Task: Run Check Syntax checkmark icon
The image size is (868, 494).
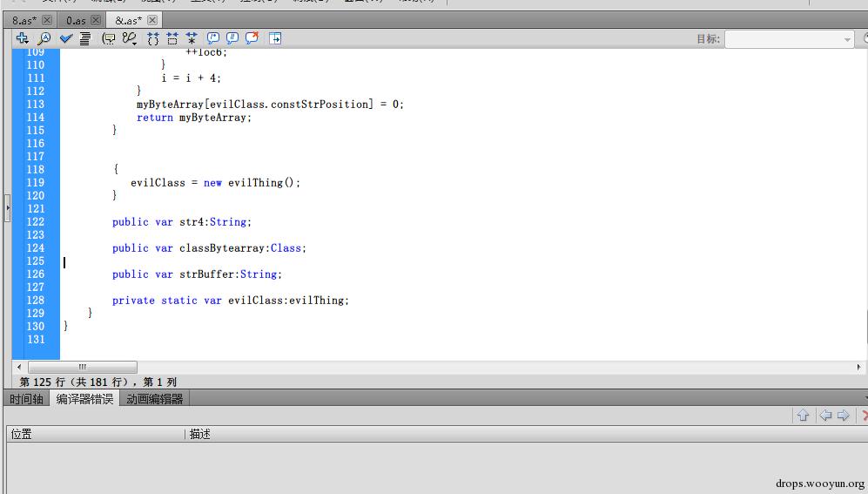Action: (66, 37)
